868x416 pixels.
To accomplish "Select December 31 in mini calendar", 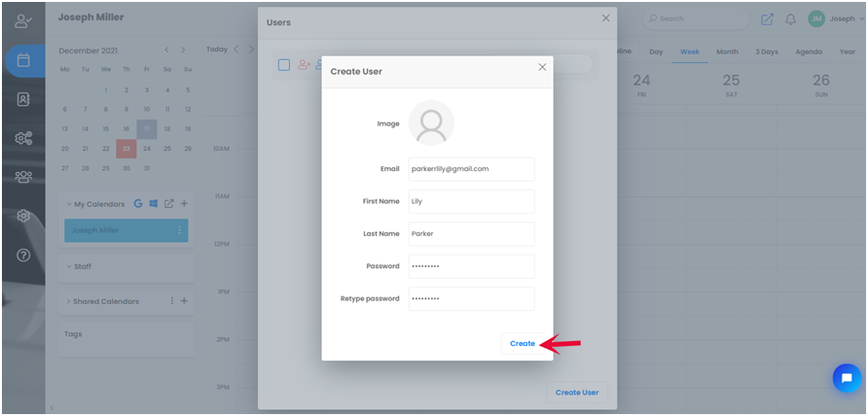I will pos(147,168).
